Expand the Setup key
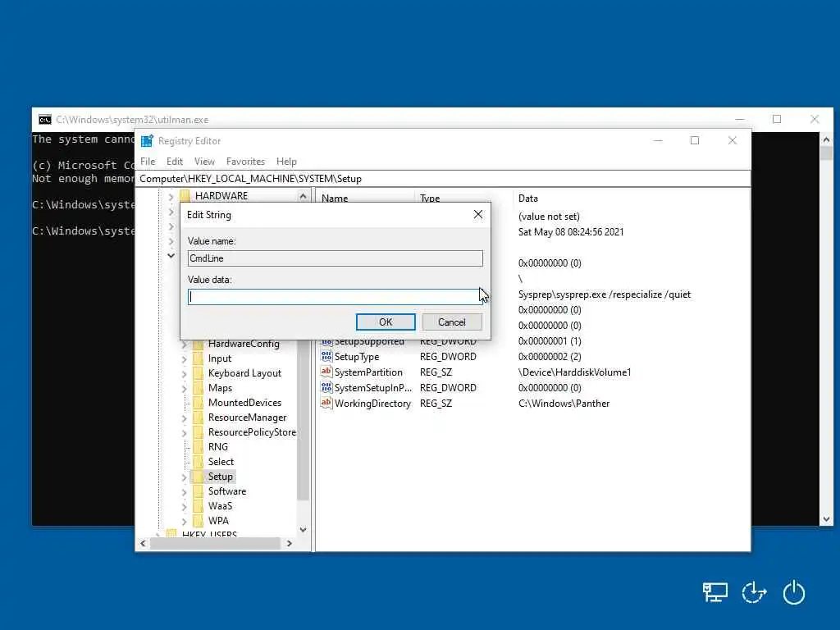This screenshot has height=630, width=840. (185, 477)
